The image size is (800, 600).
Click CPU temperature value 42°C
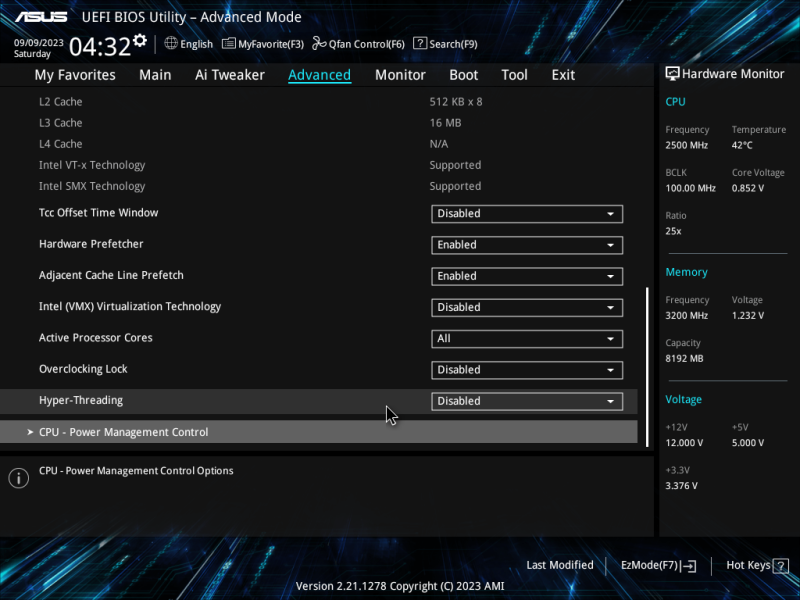(x=742, y=145)
